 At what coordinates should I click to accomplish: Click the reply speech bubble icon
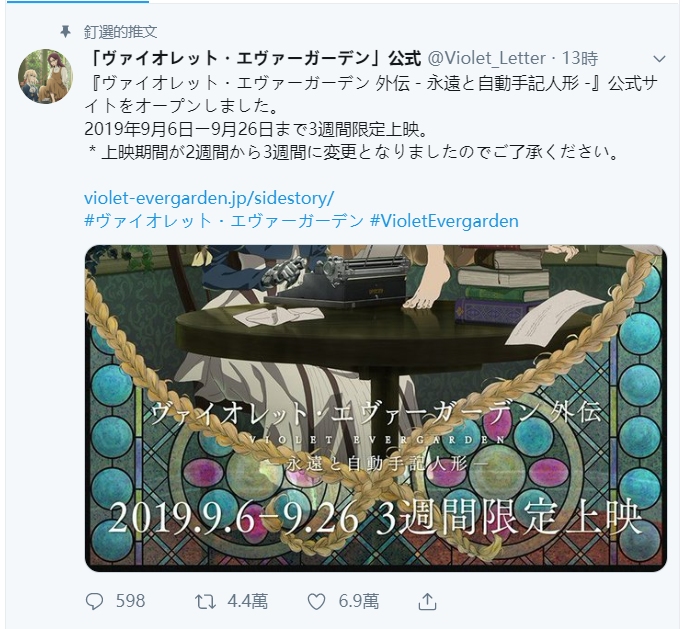94,601
